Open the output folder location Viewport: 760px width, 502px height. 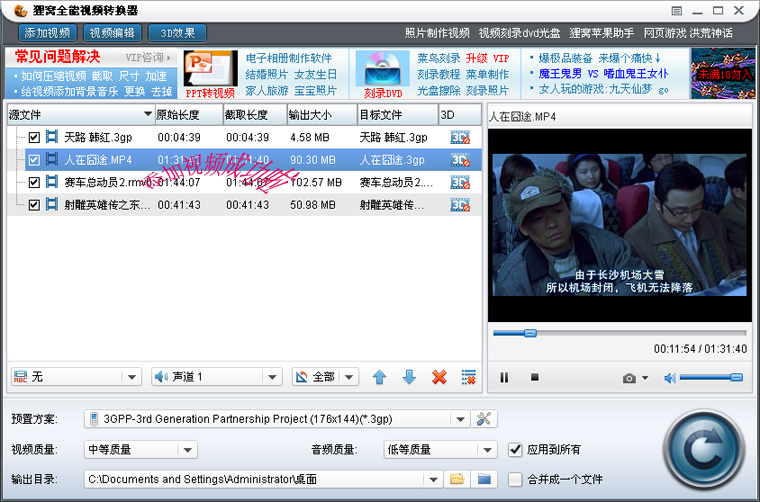pyautogui.click(x=484, y=480)
